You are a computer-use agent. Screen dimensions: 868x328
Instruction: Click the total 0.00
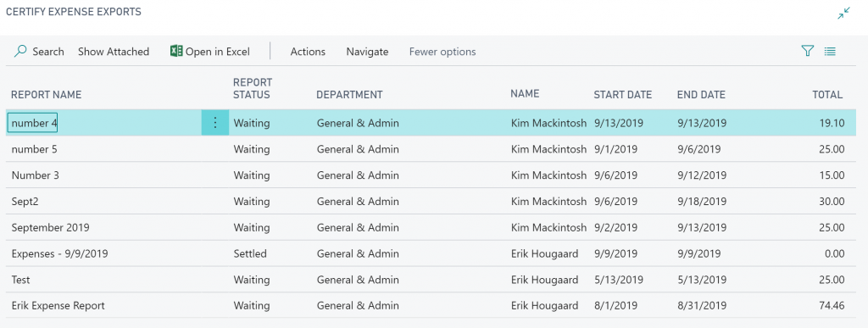834,254
